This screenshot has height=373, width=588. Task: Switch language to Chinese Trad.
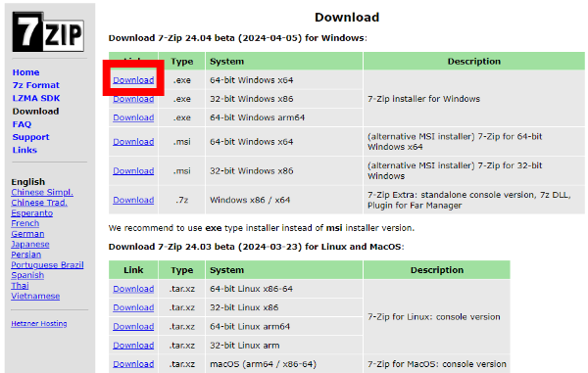click(x=39, y=203)
